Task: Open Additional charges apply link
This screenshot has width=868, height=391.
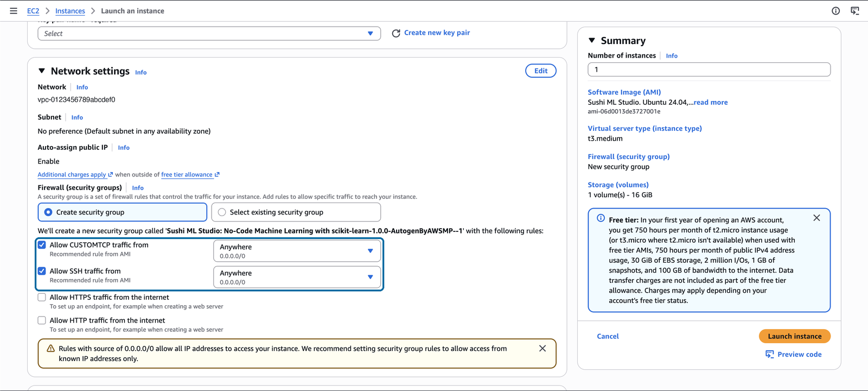Action: coord(72,174)
